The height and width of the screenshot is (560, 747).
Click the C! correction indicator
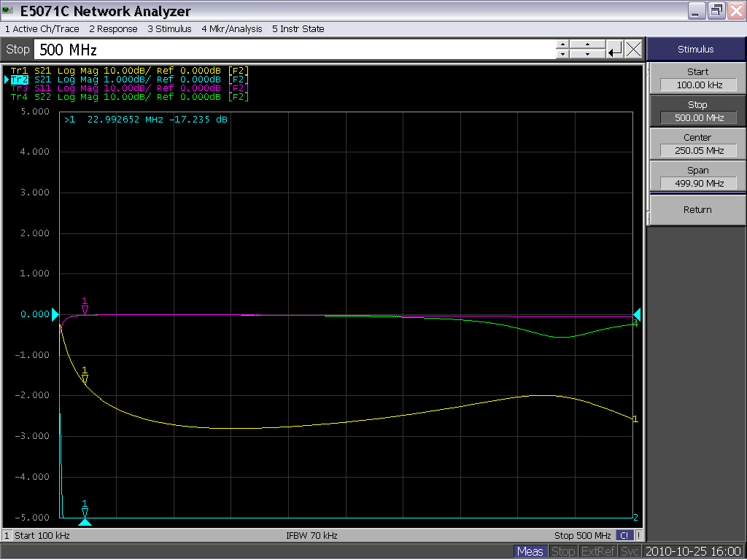point(624,536)
